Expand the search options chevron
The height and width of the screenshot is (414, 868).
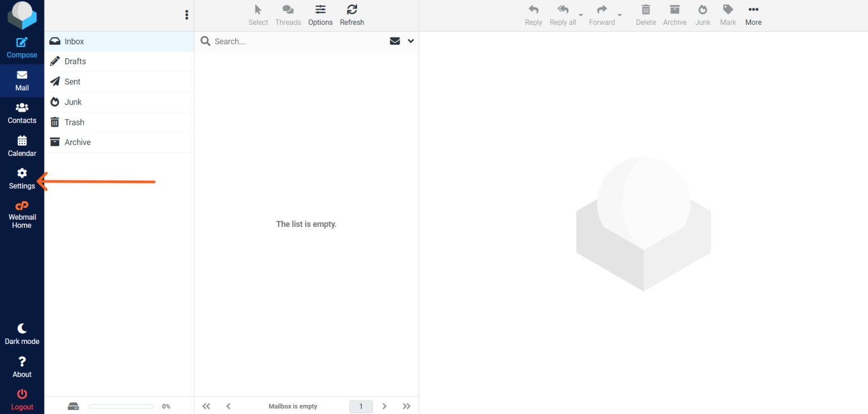pyautogui.click(x=411, y=41)
